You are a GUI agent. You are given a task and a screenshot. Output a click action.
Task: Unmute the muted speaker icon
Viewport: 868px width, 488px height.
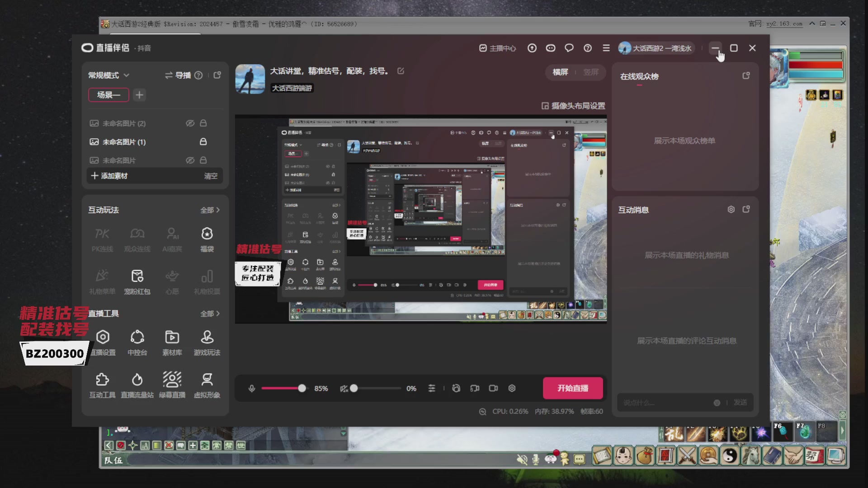point(344,389)
